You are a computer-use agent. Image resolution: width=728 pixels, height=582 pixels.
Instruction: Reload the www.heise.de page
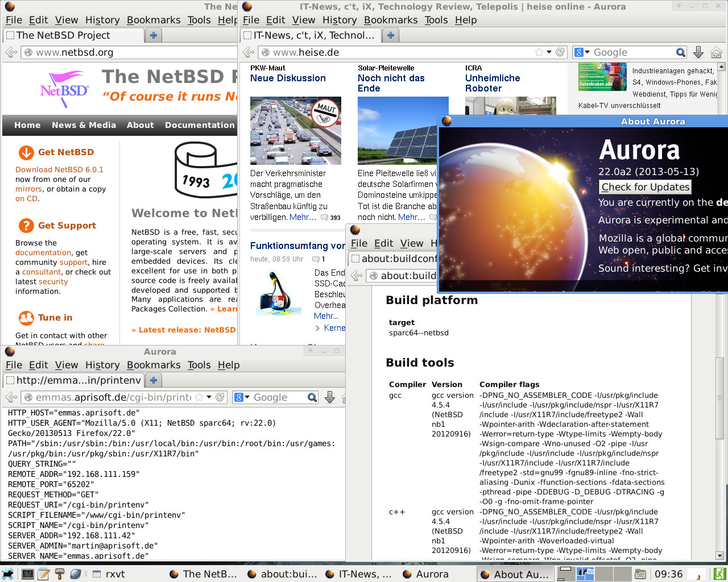[x=560, y=52]
